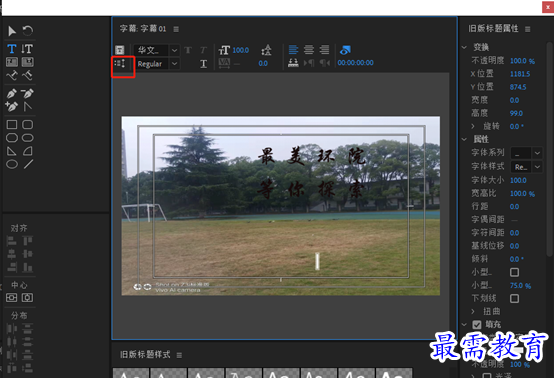The image size is (554, 378).
Task: Collapse the 变换 section
Action: point(464,47)
